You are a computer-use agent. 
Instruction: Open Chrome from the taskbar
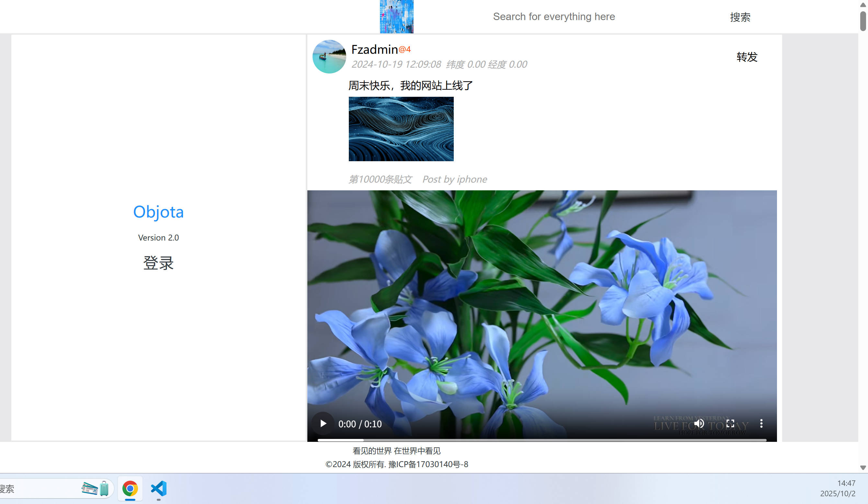coord(130,488)
